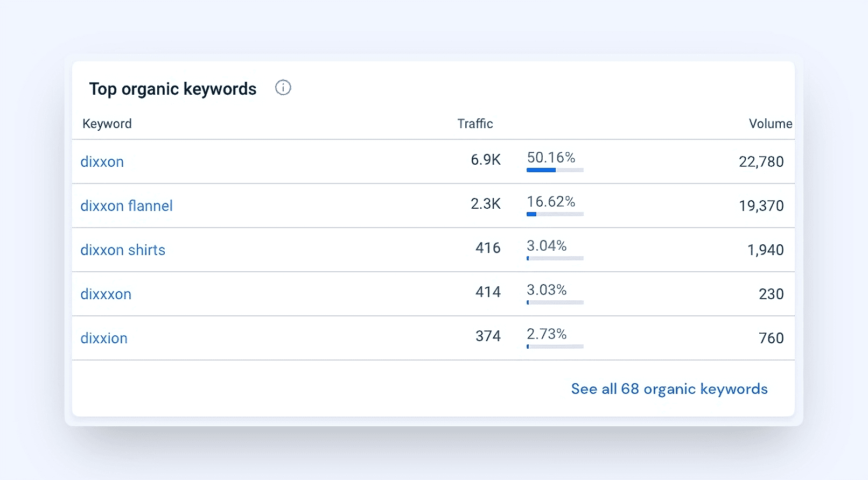
Task: Click the 3.04% percentage text
Action: [547, 246]
